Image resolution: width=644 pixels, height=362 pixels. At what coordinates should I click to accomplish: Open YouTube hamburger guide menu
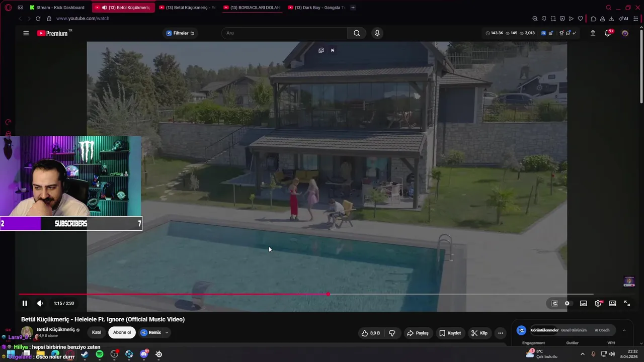pyautogui.click(x=26, y=33)
